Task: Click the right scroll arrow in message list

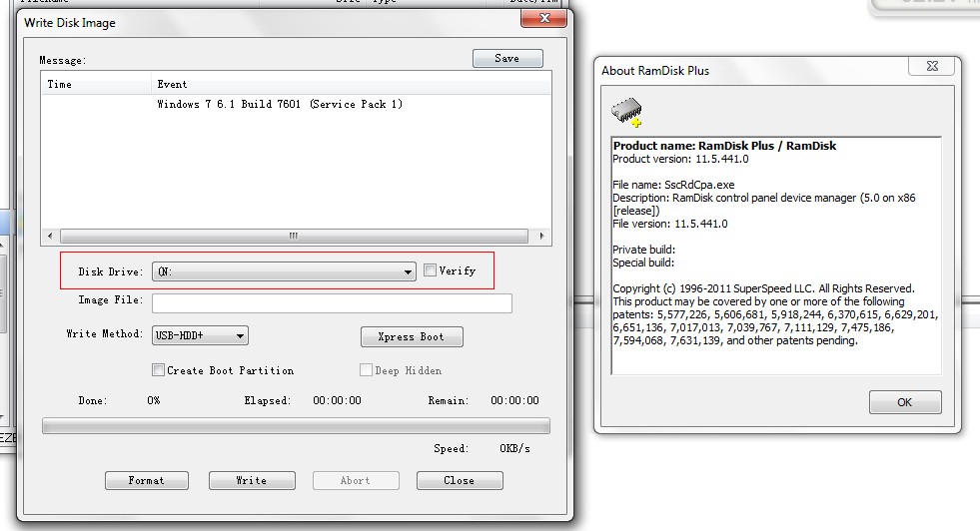Action: tap(541, 237)
